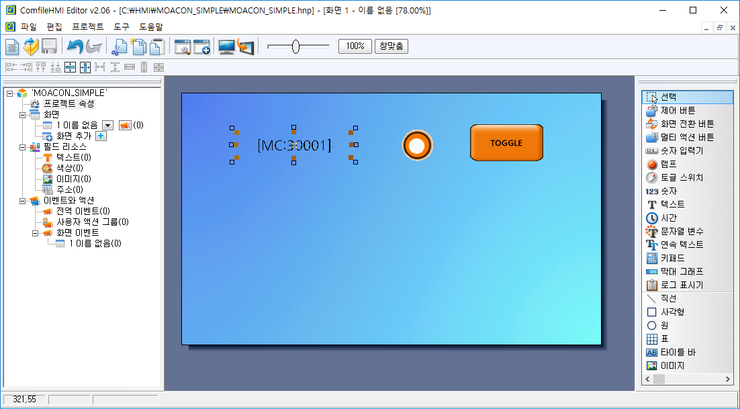Click the undo arrow in toolbar

tap(75, 46)
